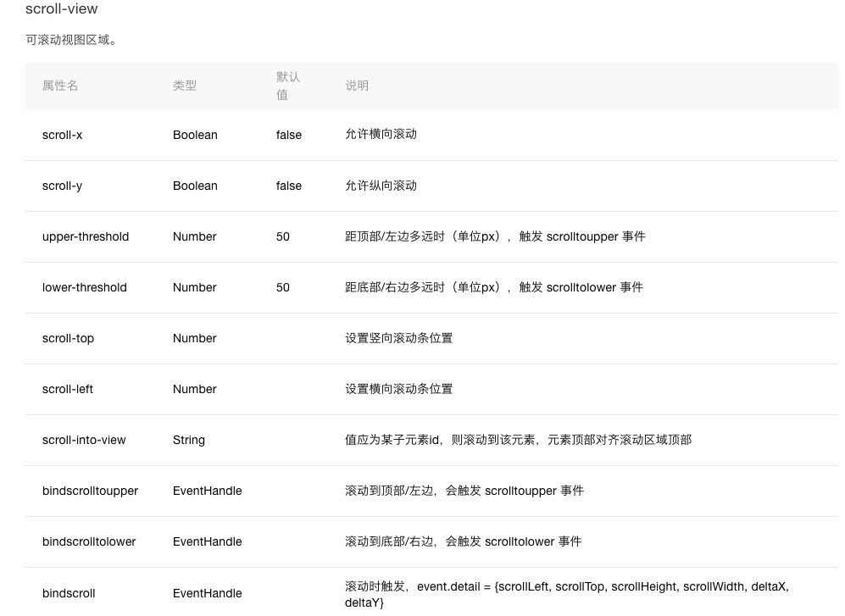Click the scroll-top attribute name
This screenshot has height=616, width=845.
click(68, 338)
